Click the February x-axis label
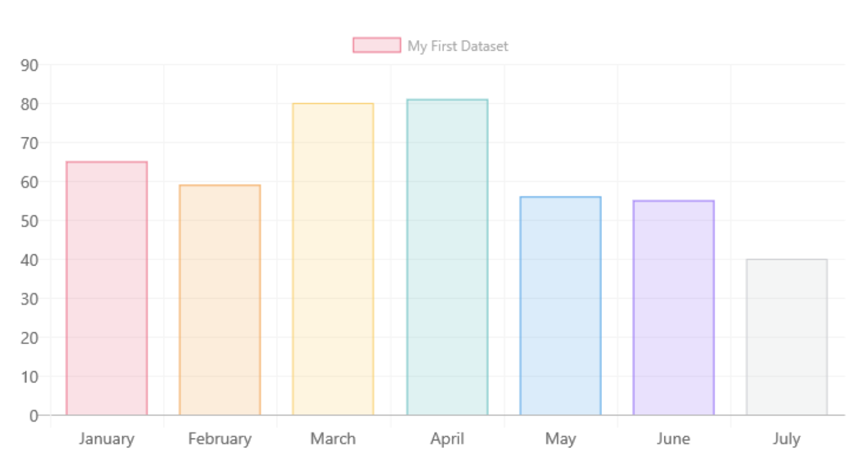This screenshot has height=476, width=868. click(x=220, y=439)
